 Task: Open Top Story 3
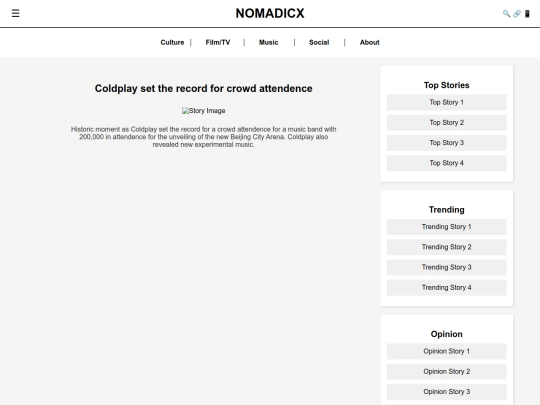click(x=447, y=143)
